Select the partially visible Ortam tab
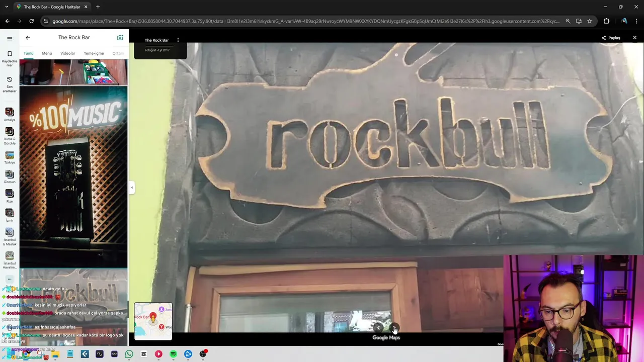Screen dimensions: 644x362 pos(118,53)
